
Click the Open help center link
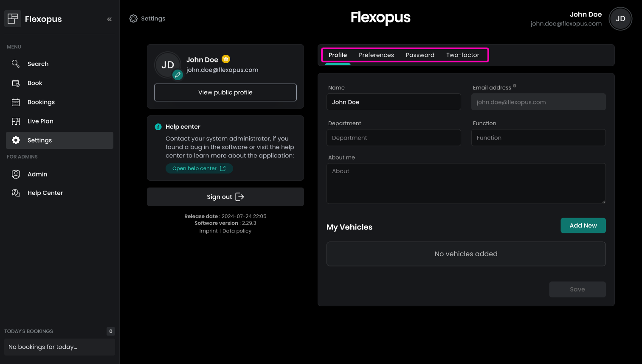pyautogui.click(x=199, y=168)
